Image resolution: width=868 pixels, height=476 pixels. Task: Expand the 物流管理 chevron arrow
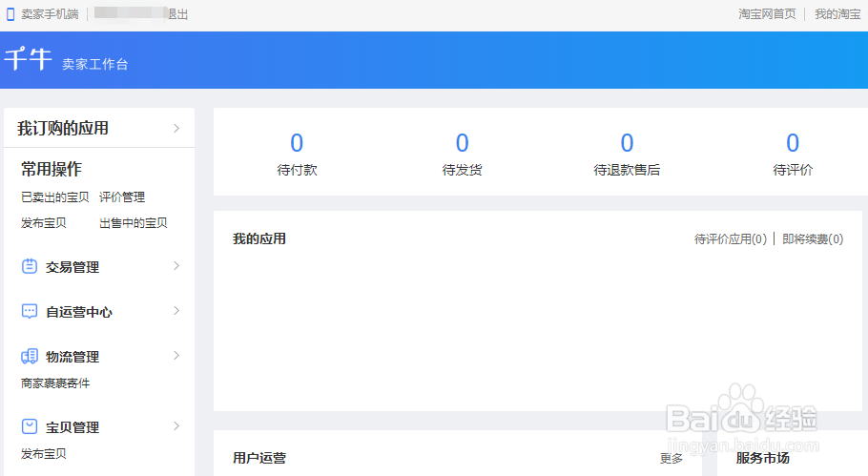pyautogui.click(x=176, y=356)
